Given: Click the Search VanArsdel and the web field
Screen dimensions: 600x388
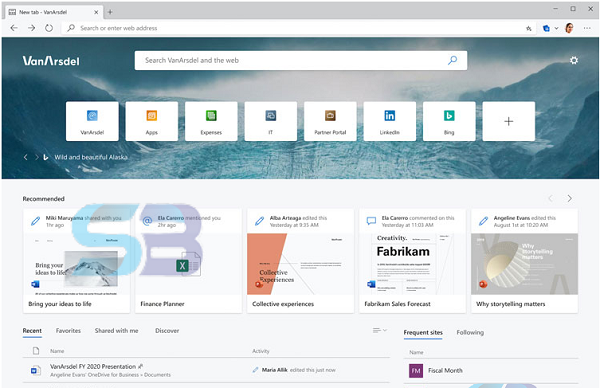Looking at the screenshot, I should tap(301, 60).
